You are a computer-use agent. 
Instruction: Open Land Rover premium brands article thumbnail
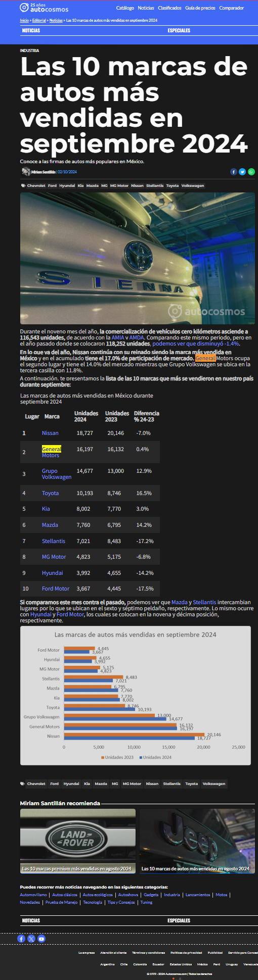tap(78, 841)
